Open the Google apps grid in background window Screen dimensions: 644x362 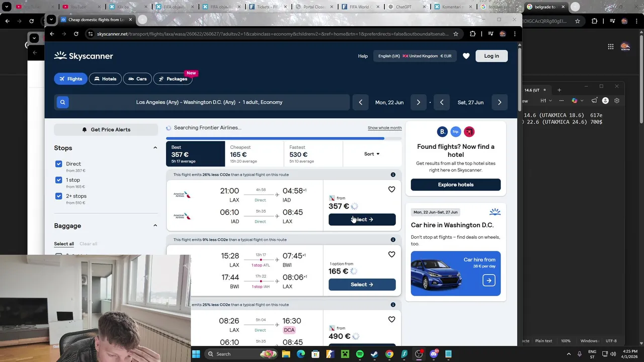click(610, 47)
